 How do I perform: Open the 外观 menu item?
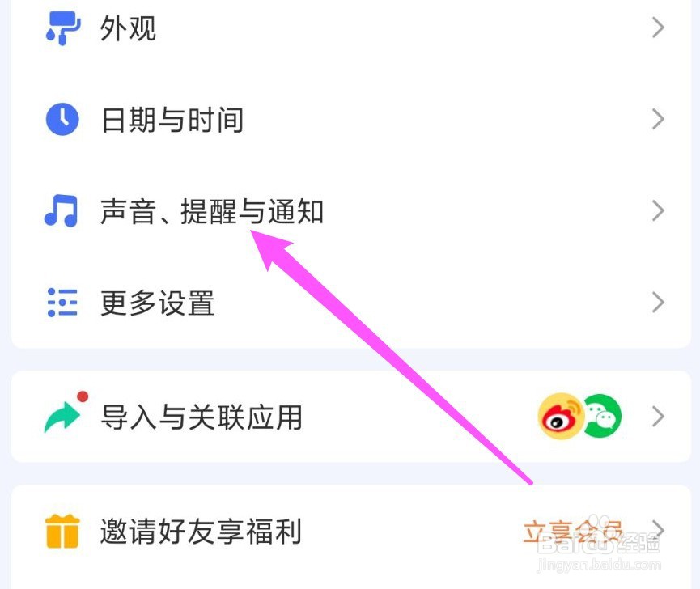click(351, 28)
